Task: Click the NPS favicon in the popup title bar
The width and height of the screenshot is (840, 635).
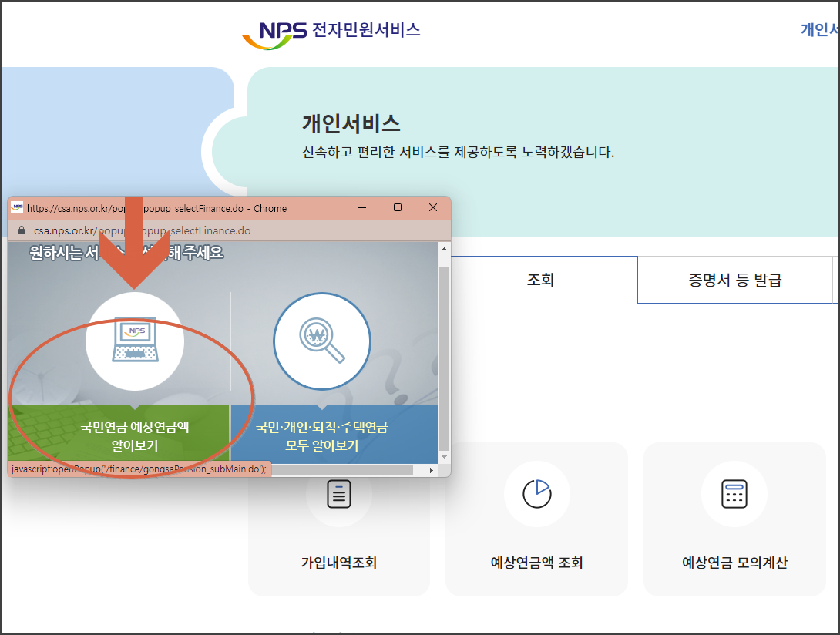Action: pyautogui.click(x=16, y=207)
